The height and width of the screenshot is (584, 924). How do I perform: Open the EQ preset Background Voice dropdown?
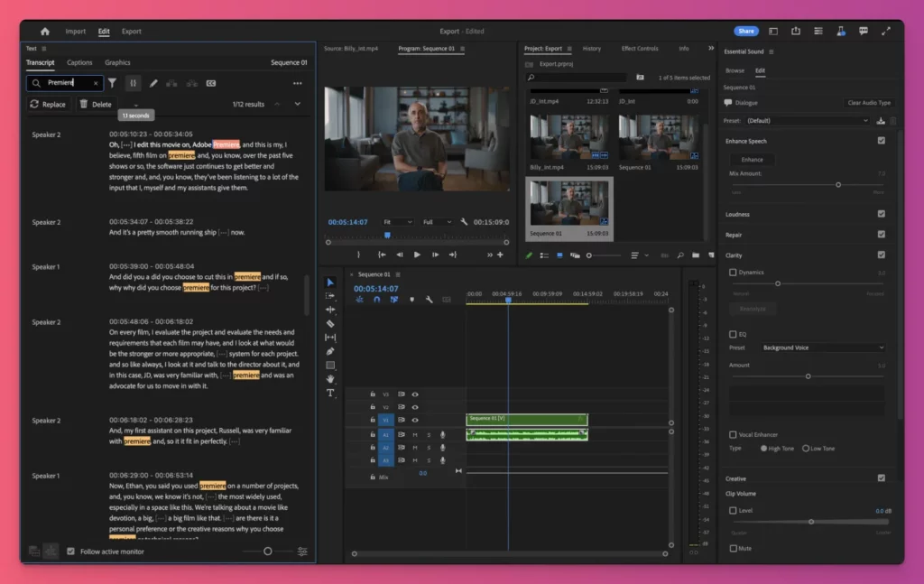[823, 348]
